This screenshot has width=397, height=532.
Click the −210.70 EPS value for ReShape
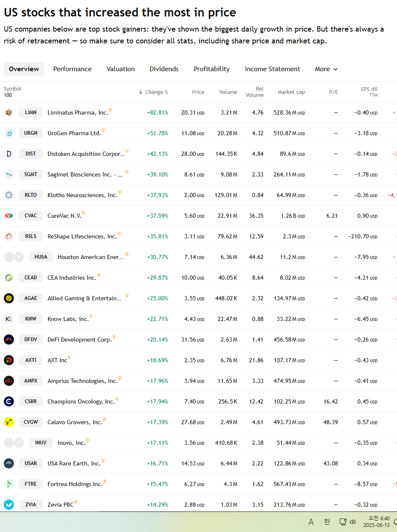(363, 237)
